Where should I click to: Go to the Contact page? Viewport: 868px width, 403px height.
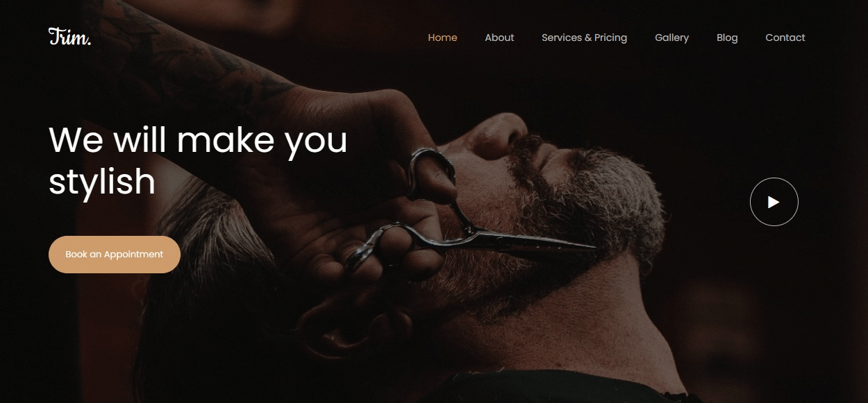click(x=785, y=37)
